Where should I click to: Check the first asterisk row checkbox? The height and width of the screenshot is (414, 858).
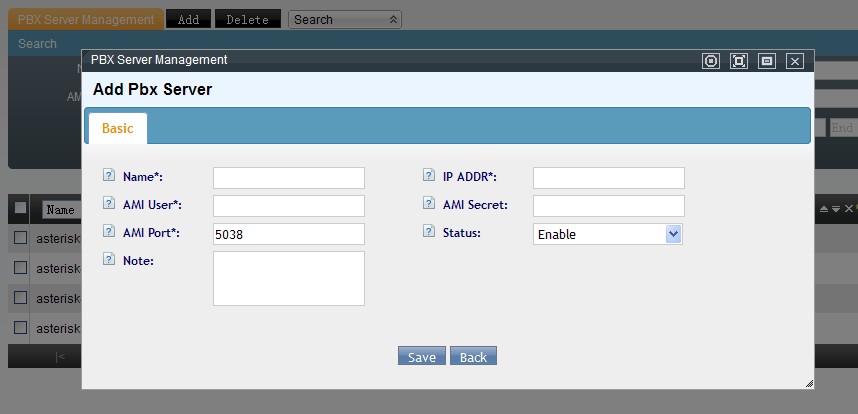20,238
